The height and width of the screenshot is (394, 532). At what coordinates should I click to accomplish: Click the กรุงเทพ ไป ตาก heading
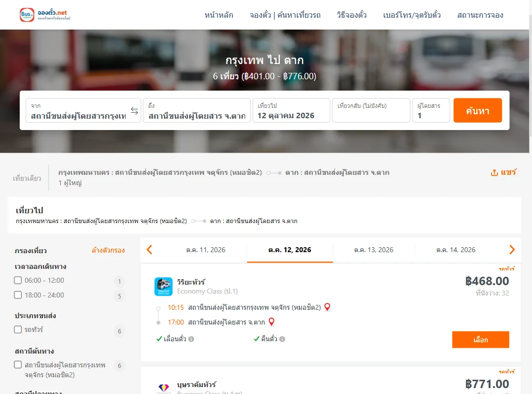[265, 61]
